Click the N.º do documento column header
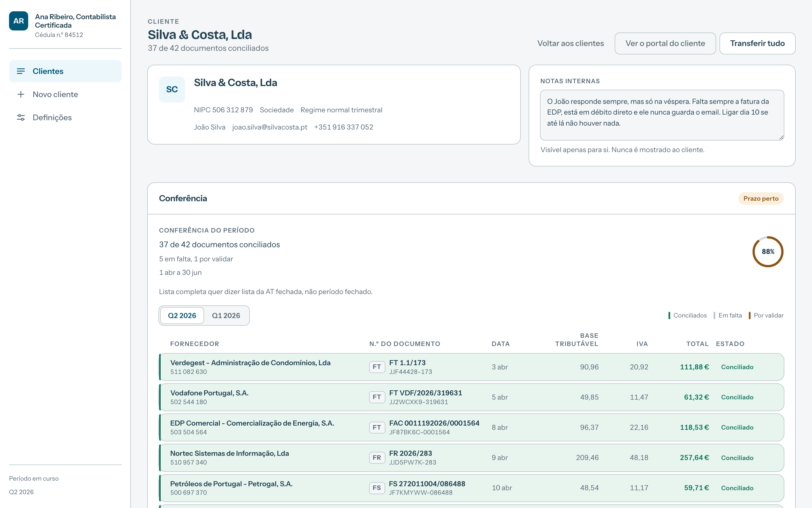Image resolution: width=812 pixels, height=508 pixels. coord(405,344)
